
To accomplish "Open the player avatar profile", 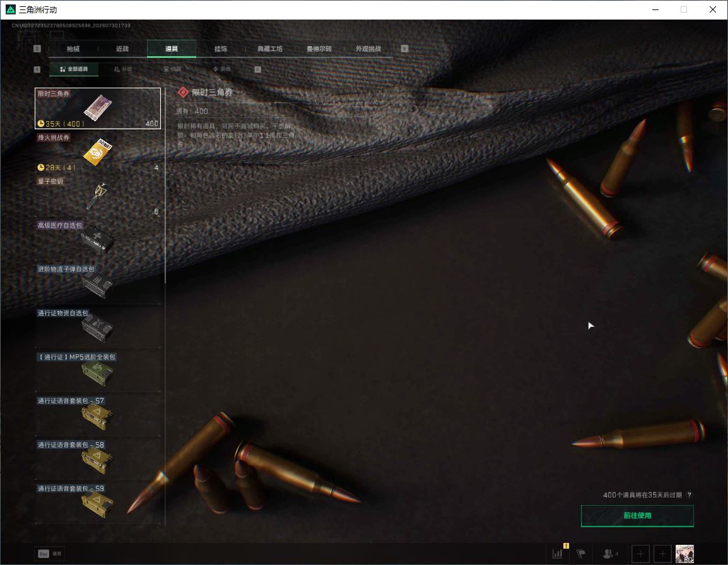I will coord(685,554).
